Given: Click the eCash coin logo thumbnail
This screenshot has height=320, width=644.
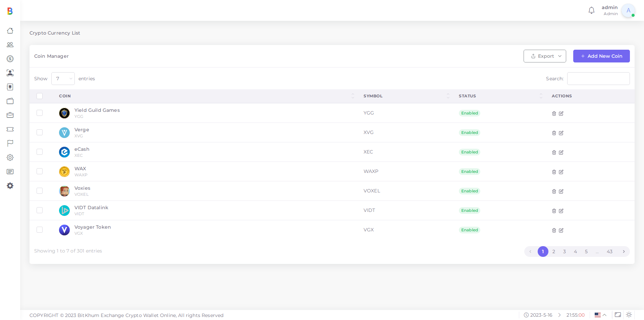Looking at the screenshot, I should click(64, 152).
